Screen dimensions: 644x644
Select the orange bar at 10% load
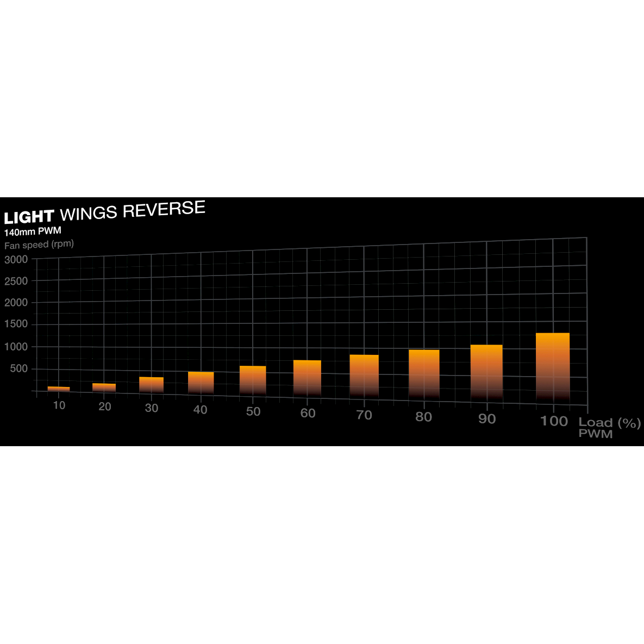(x=59, y=389)
